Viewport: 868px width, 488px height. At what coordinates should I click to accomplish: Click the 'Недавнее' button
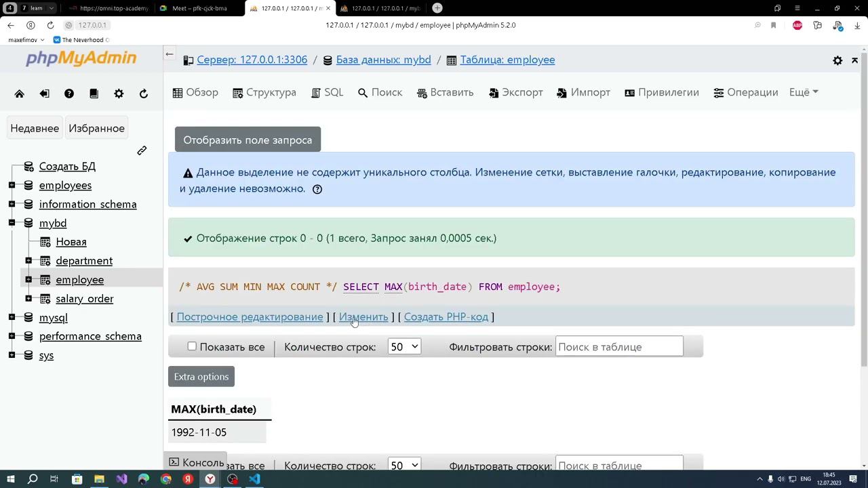point(35,128)
